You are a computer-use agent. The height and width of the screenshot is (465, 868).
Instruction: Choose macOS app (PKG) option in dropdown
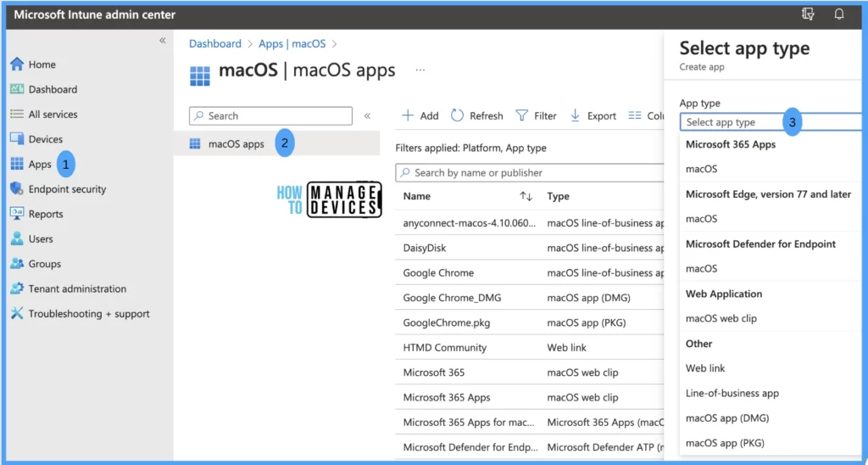tap(726, 444)
